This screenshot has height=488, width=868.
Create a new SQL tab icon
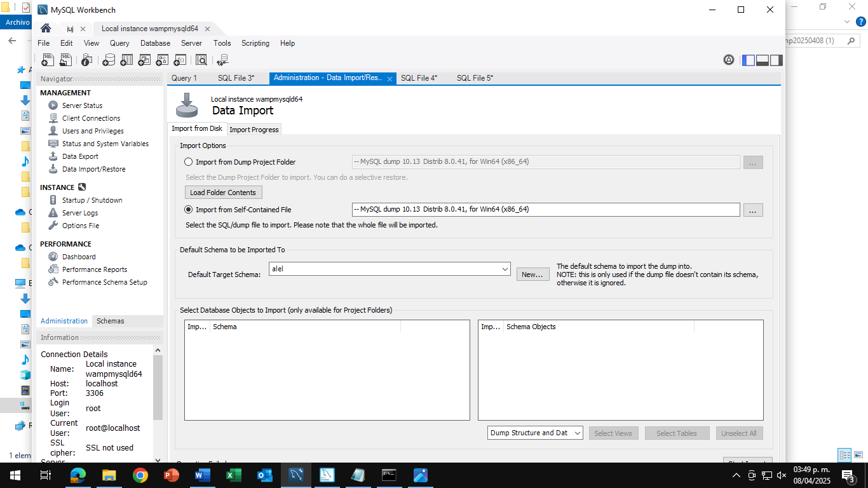[x=48, y=60]
